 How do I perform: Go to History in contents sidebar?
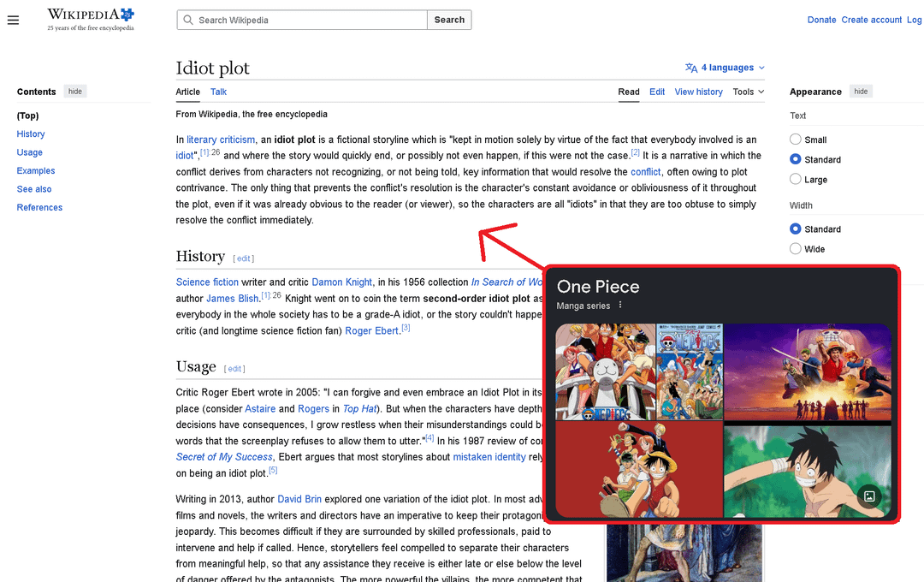click(x=31, y=134)
